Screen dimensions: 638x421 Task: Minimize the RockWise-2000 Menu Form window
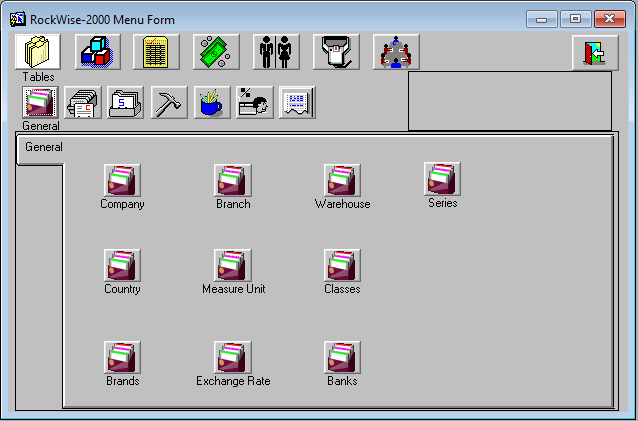(x=542, y=19)
